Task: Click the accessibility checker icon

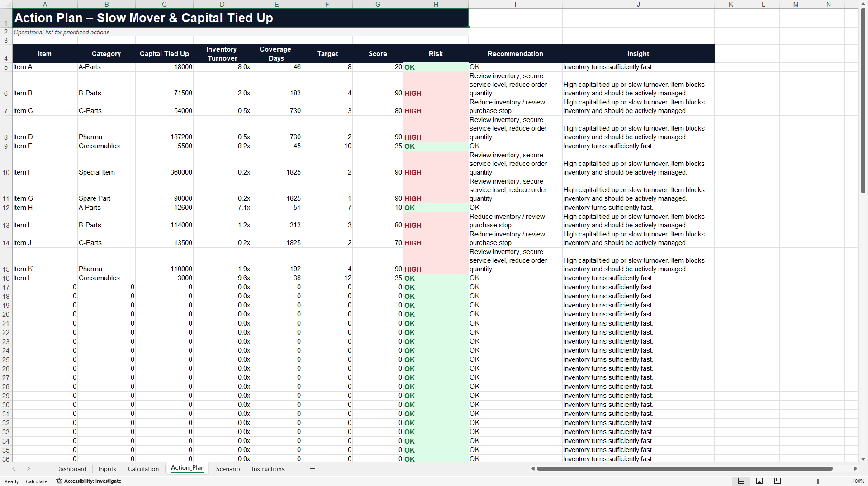Action: pos(59,481)
